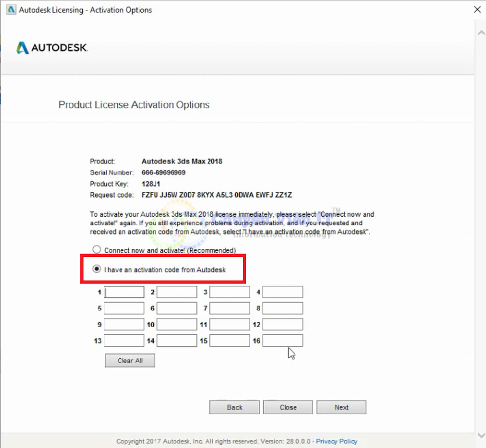Viewport: 486px width, 448px height.
Task: Close the Autodesk Licensing window with X
Action: pos(477,9)
